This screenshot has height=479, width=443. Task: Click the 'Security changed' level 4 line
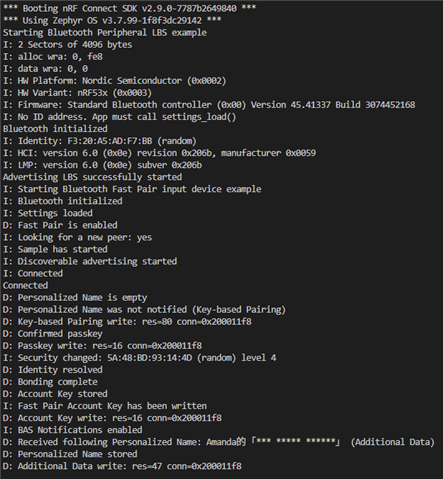point(139,358)
